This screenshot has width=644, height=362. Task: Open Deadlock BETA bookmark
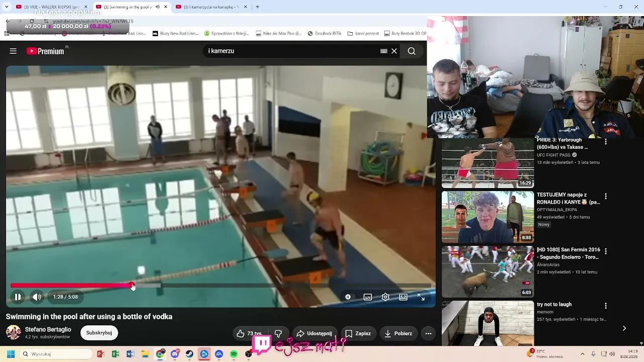pyautogui.click(x=325, y=34)
